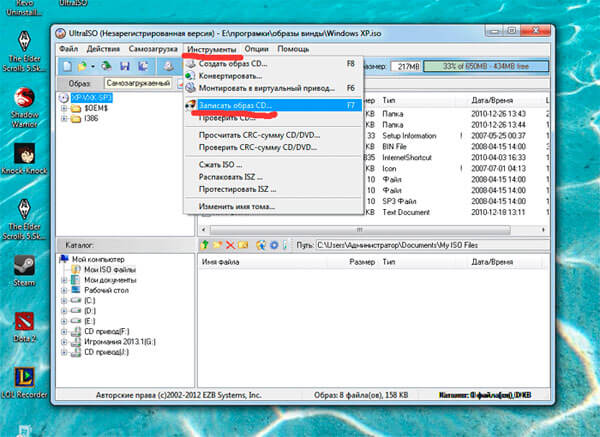The image size is (600, 437).
Task: Click the right arrow of the horizontal scrollbar
Action: coord(543,230)
